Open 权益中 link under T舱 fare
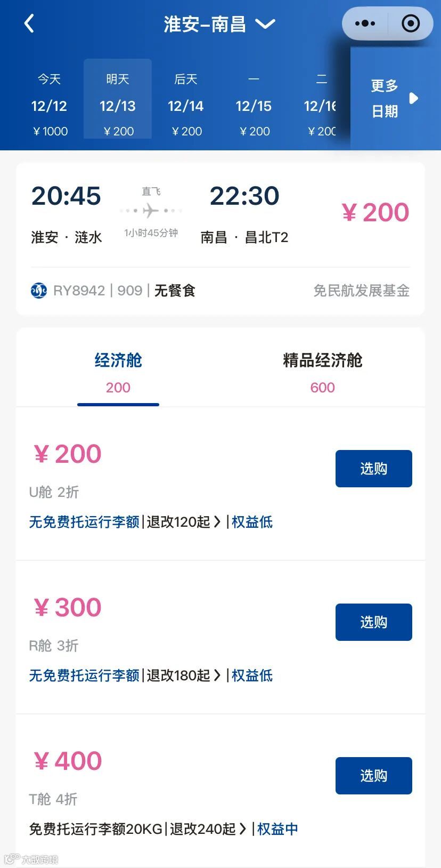This screenshot has height=868, width=441. [277, 829]
